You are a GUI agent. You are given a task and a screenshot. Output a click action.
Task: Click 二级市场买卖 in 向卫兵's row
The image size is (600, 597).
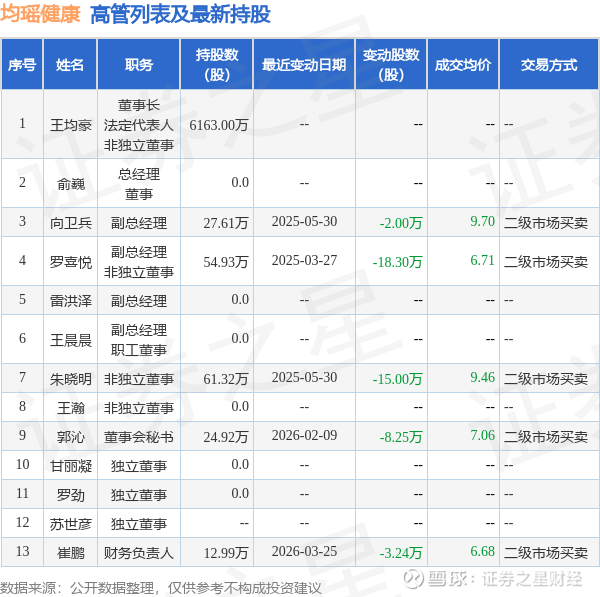coord(546,222)
